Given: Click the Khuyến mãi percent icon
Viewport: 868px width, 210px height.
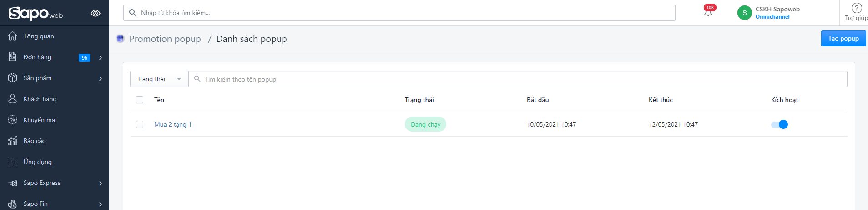Looking at the screenshot, I should click(13, 120).
